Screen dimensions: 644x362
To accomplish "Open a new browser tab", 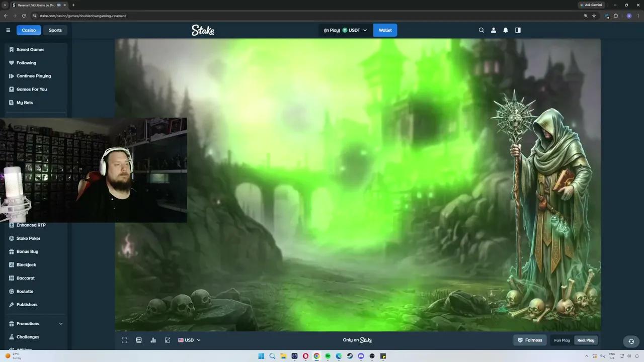I will 73,5.
